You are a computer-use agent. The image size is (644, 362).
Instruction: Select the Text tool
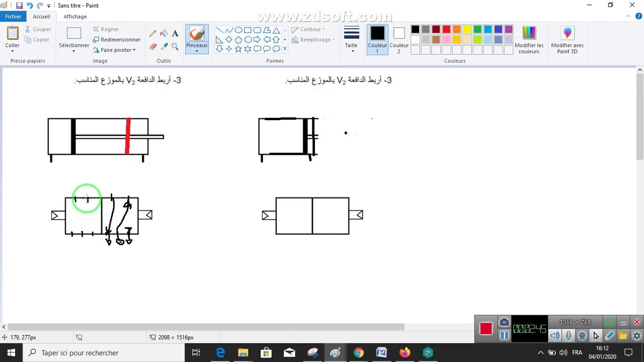click(x=175, y=34)
